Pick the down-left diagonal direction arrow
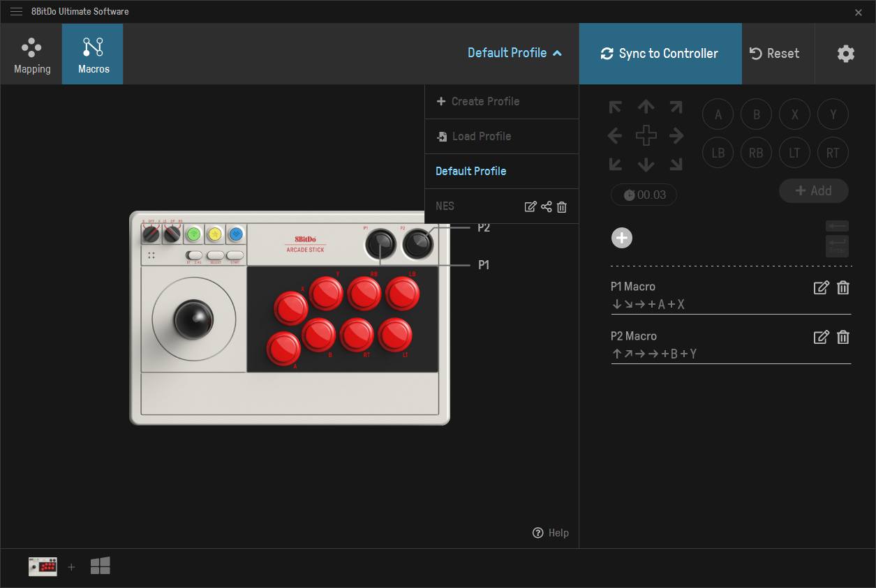The width and height of the screenshot is (876, 588). [615, 164]
